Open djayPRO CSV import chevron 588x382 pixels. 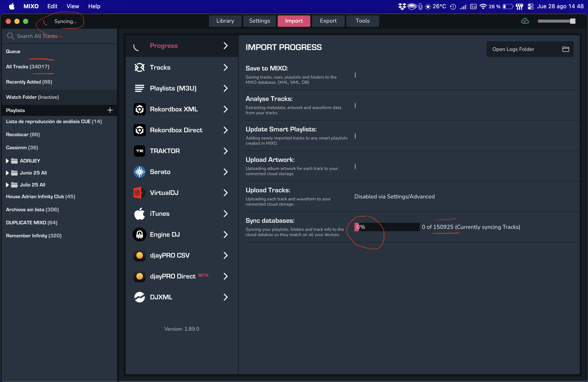(225, 255)
